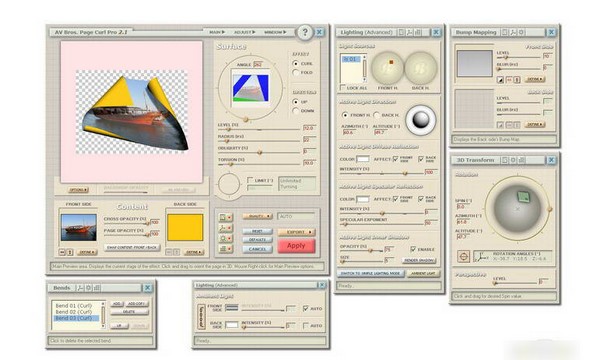Click Swap Content Front/Back button

(132, 248)
